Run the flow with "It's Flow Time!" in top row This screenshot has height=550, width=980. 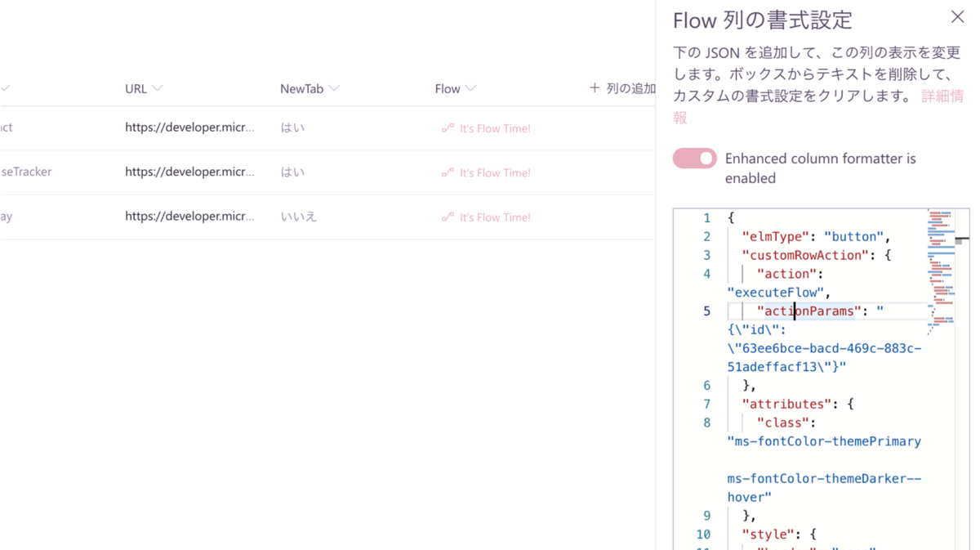(494, 128)
